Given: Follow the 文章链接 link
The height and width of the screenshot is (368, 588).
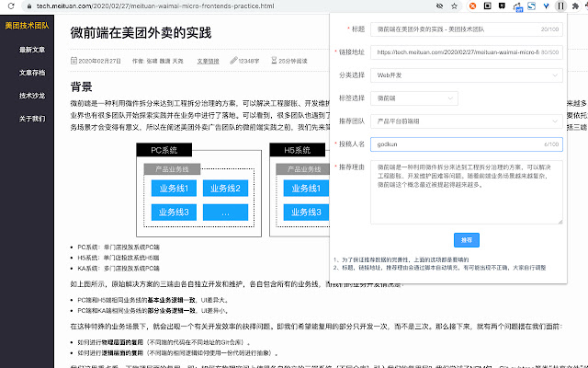Looking at the screenshot, I should pyautogui.click(x=209, y=61).
